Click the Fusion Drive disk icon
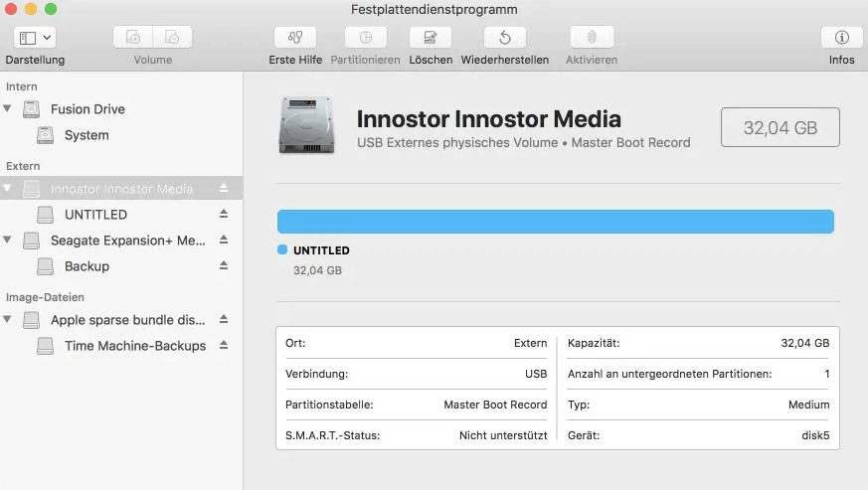This screenshot has width=868, height=490. click(x=31, y=109)
